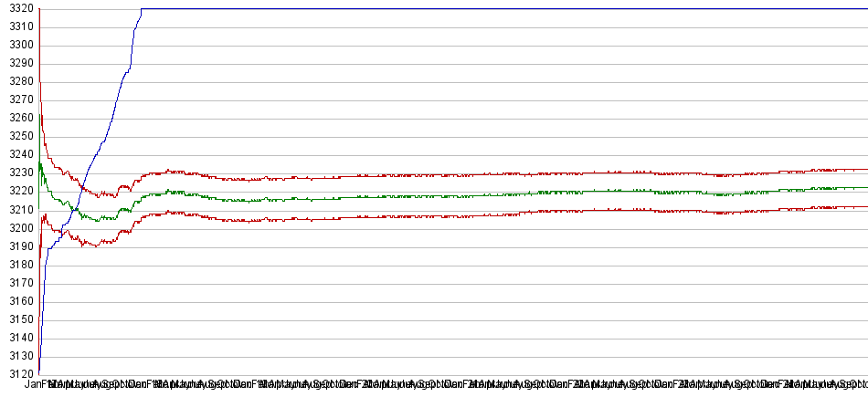
Task: Select the 3300 y-axis label
Action: pyautogui.click(x=17, y=45)
